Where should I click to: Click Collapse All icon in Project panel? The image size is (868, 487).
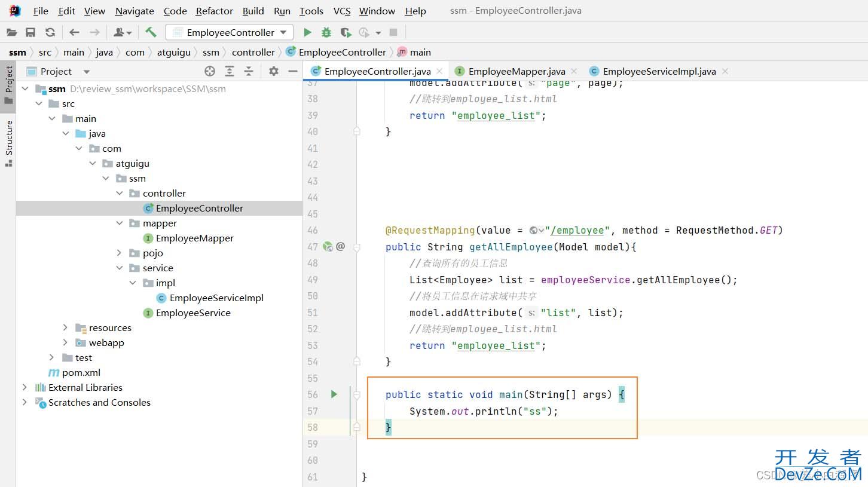[x=249, y=71]
